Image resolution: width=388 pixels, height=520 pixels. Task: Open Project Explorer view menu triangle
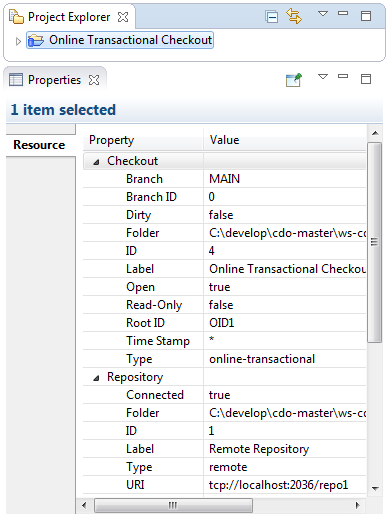coord(323,14)
